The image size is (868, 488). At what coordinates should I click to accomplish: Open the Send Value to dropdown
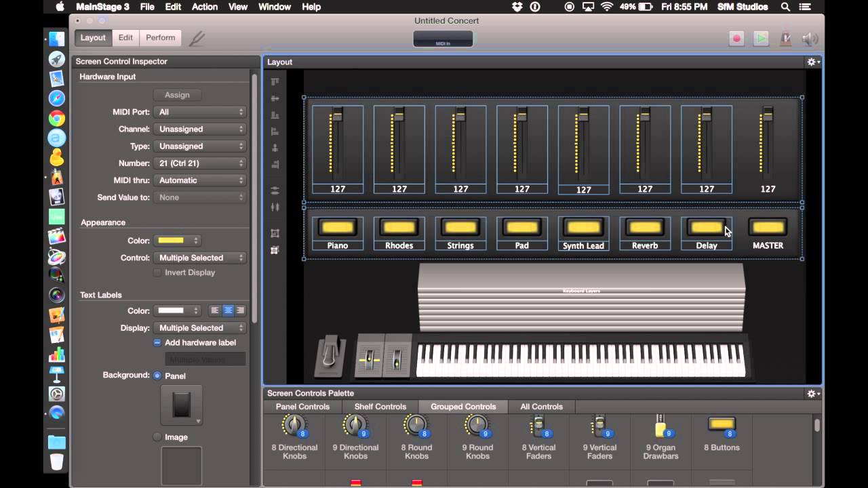point(200,197)
